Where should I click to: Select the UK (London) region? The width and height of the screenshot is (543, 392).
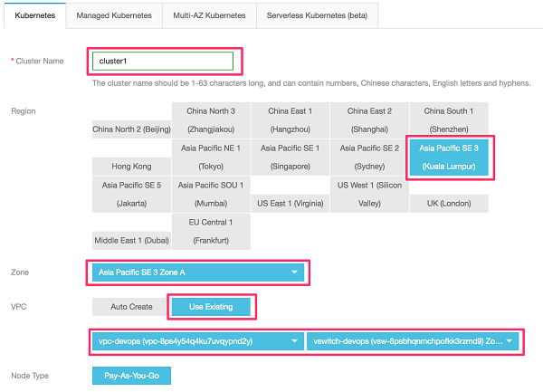pyautogui.click(x=449, y=204)
